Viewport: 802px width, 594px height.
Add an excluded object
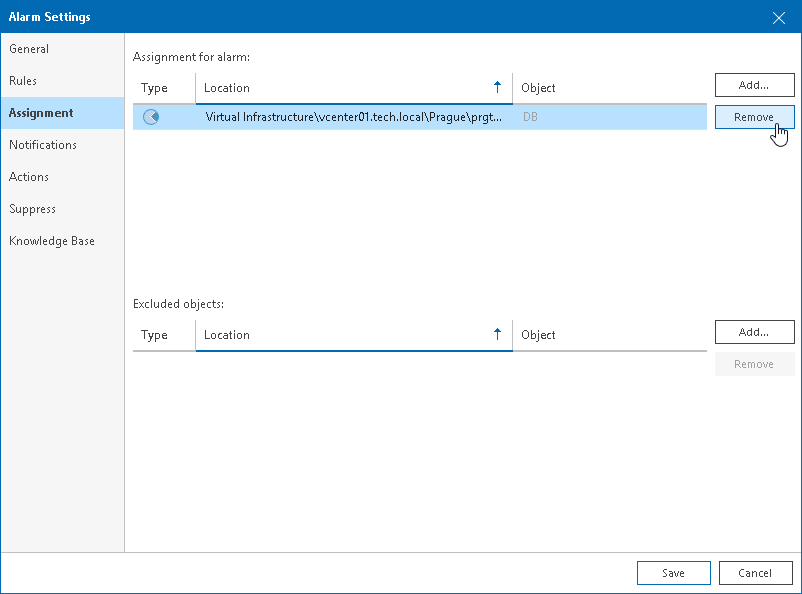pos(754,332)
